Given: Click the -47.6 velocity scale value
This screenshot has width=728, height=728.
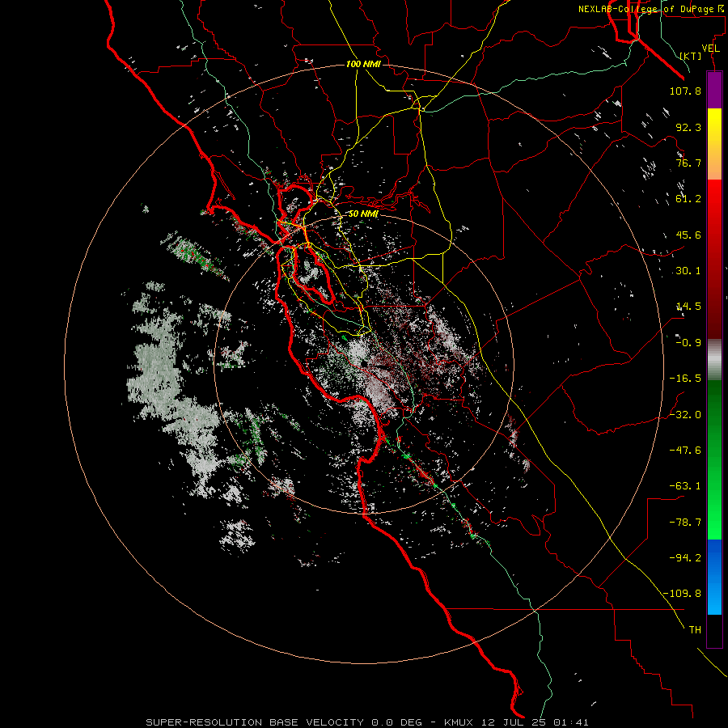Looking at the screenshot, I should click(x=685, y=451).
